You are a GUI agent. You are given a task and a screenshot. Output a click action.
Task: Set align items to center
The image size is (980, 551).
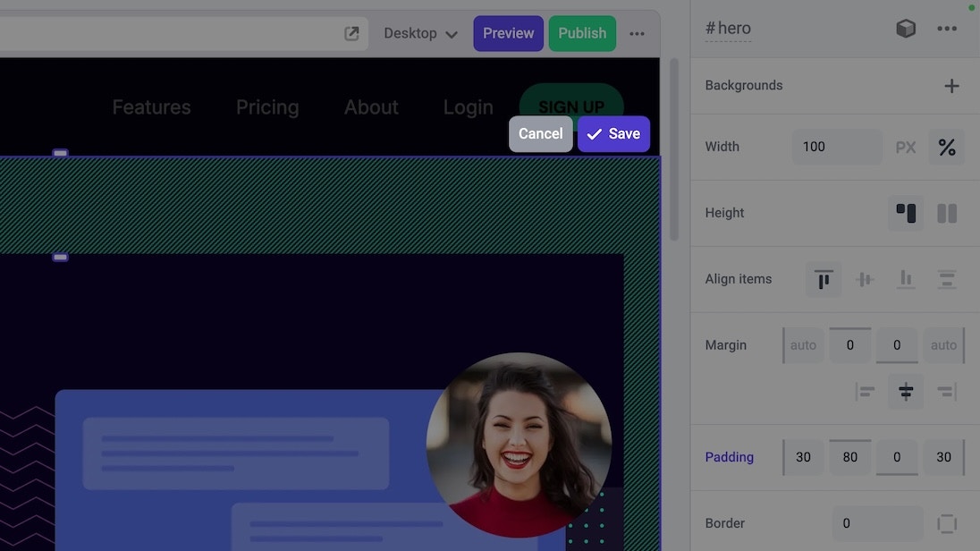pos(865,279)
